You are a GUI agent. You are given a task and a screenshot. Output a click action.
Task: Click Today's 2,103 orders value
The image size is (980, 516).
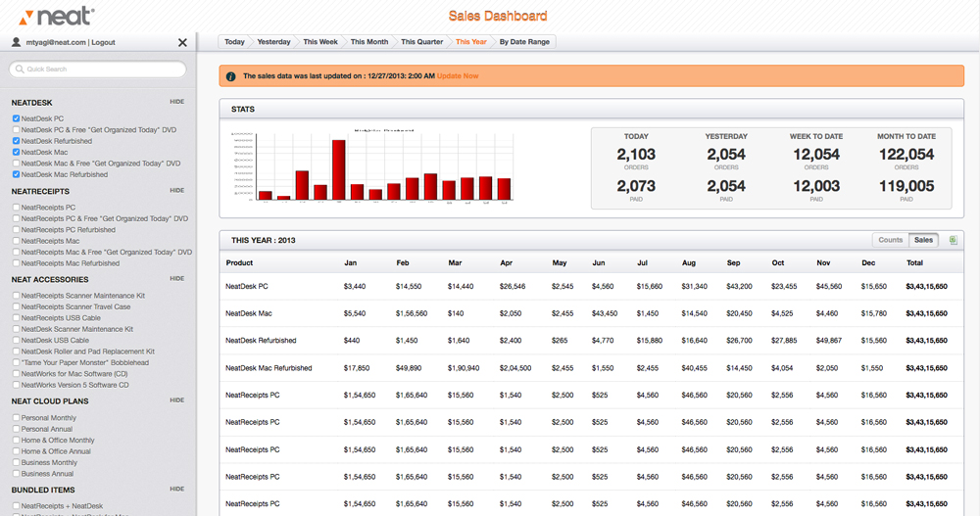[x=636, y=155]
